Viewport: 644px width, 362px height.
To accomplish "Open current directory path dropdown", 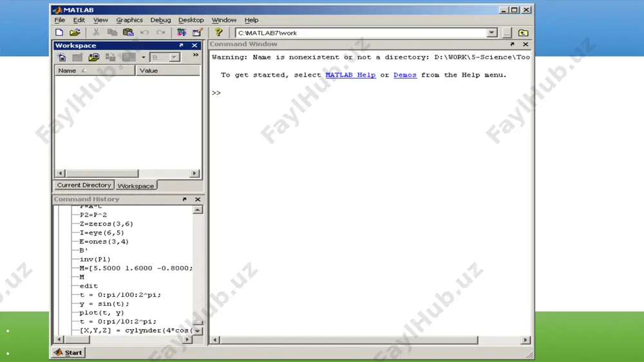I will 491,33.
